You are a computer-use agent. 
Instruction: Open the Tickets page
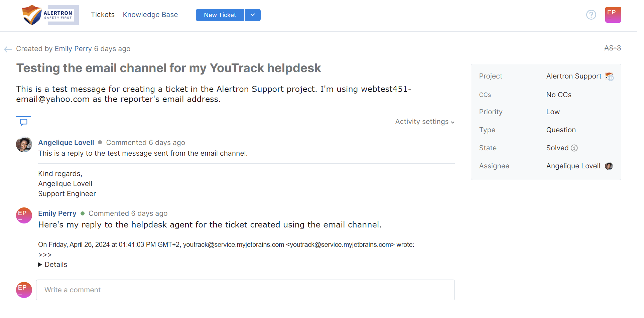pos(103,15)
